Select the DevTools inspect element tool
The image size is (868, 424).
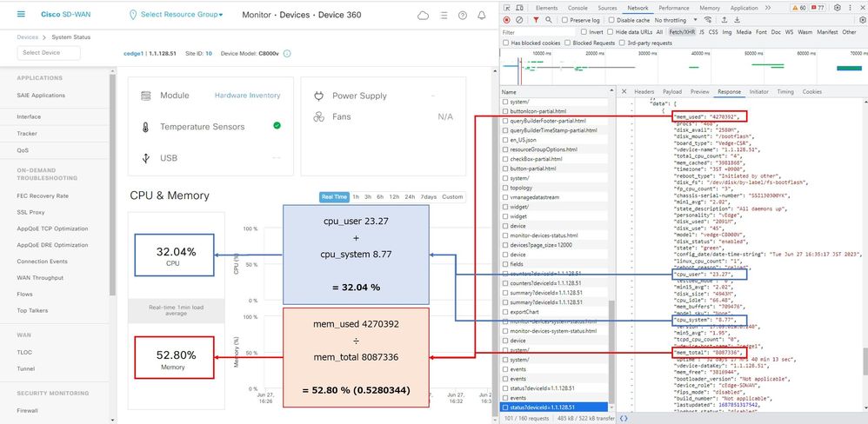pyautogui.click(x=506, y=8)
